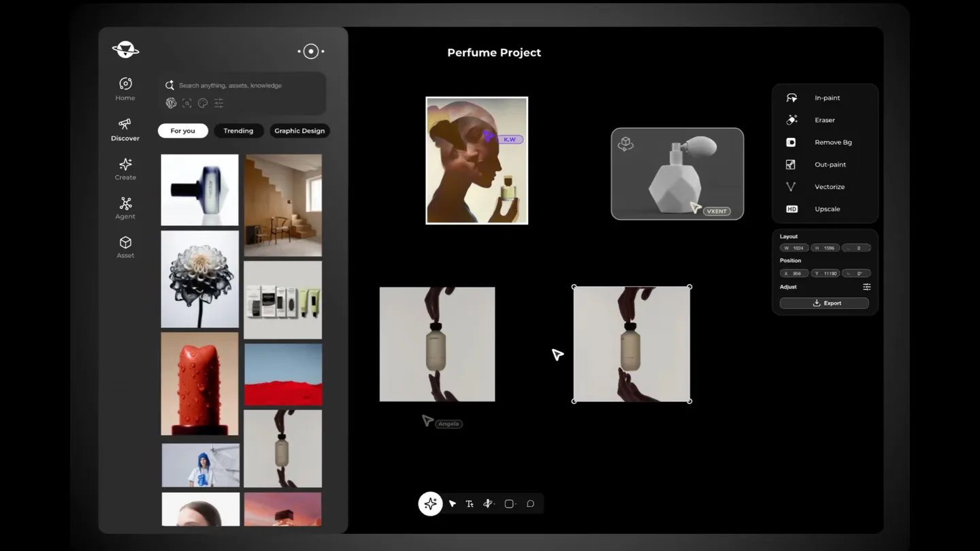
Task: Open the Create section
Action: [125, 169]
